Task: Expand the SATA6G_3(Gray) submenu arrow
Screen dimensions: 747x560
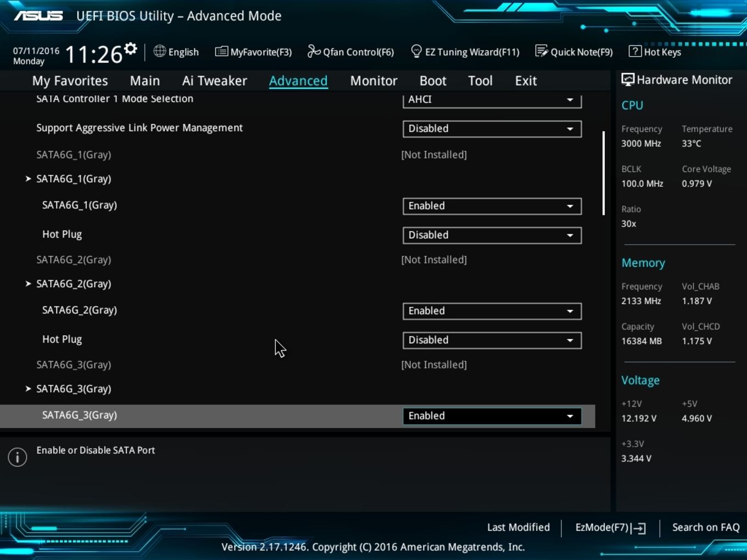Action: point(28,388)
